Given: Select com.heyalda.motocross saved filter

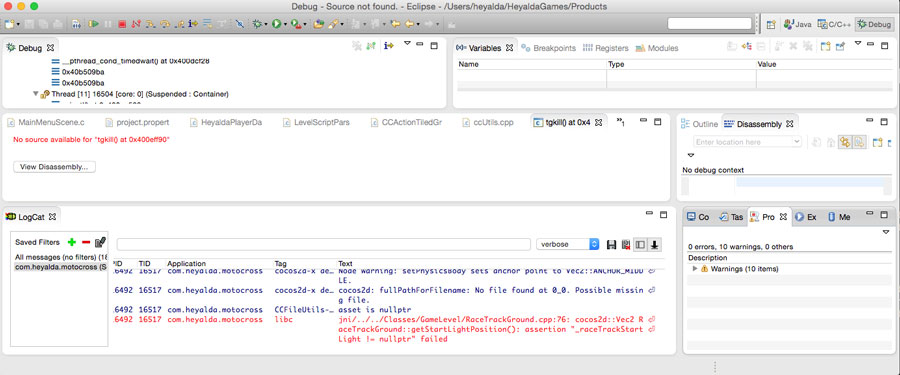Looking at the screenshot, I should [x=60, y=267].
